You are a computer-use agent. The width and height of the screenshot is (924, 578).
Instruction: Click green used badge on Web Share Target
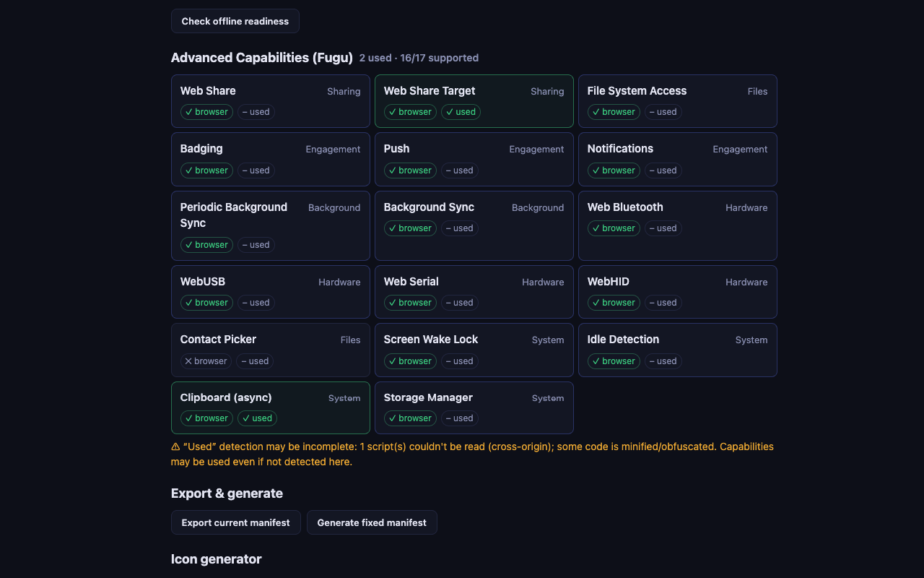click(461, 112)
